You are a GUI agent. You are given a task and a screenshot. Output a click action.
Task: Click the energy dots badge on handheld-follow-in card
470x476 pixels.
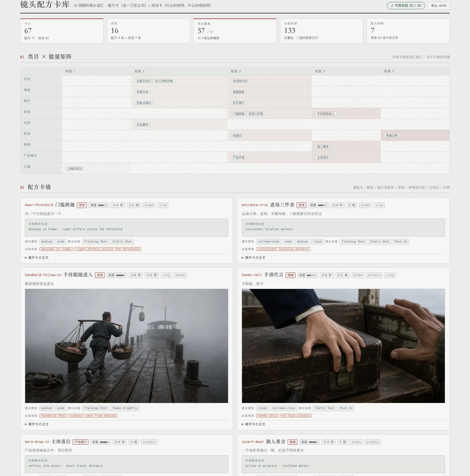117,275
